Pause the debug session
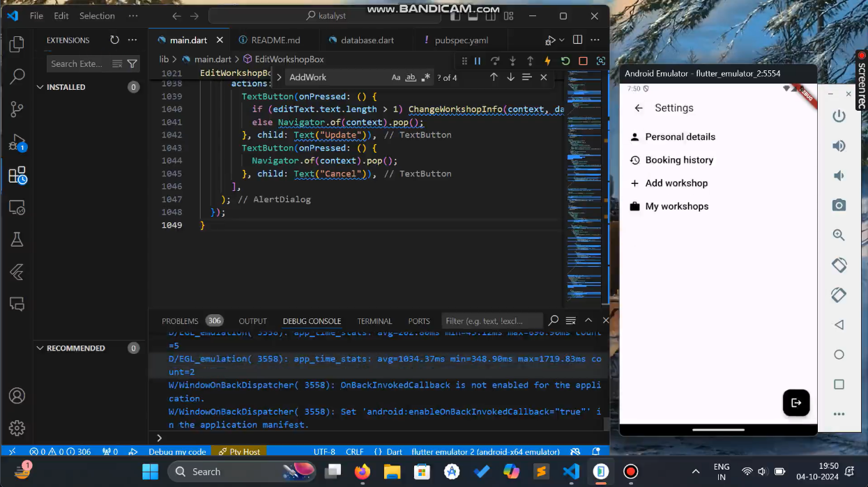868x487 pixels. pos(478,61)
